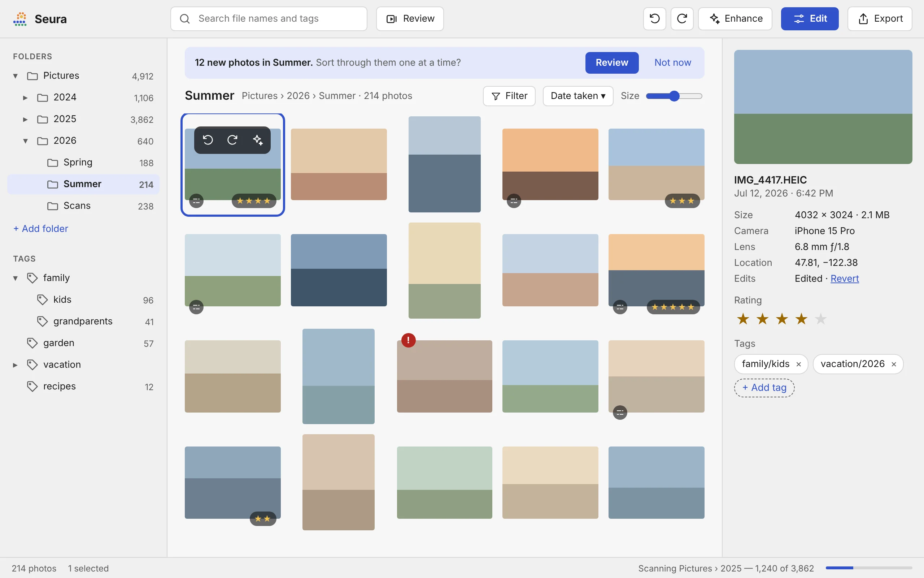Click the Add tag chip
The height and width of the screenshot is (578, 924).
[764, 388]
